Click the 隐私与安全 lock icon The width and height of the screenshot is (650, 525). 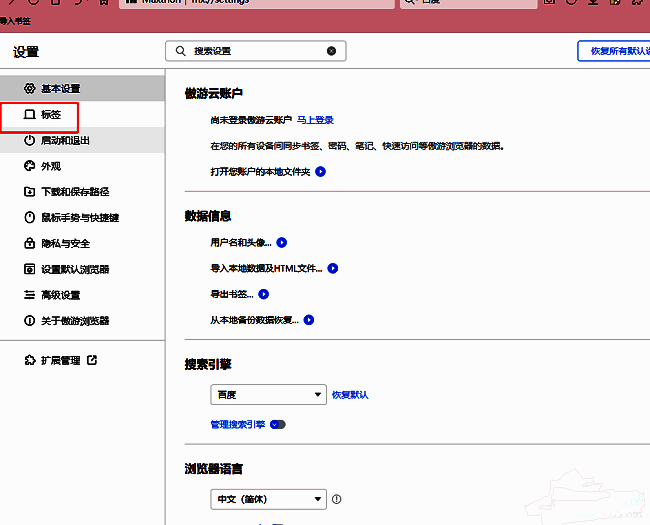pos(29,244)
